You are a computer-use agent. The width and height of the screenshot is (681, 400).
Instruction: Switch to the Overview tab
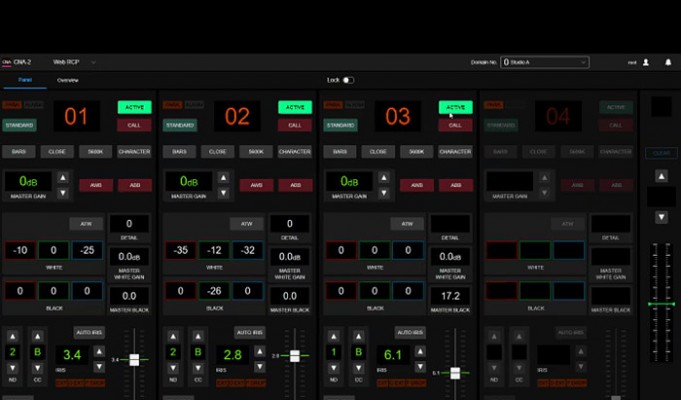68,80
